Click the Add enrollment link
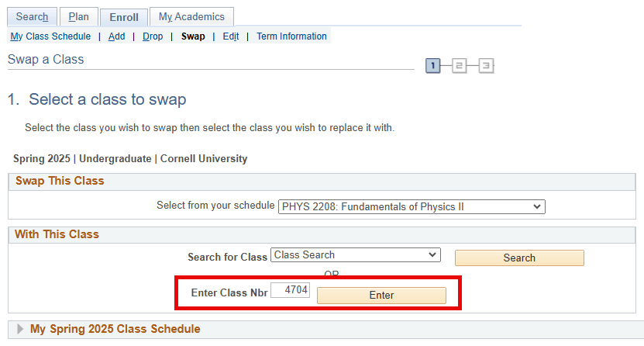This screenshot has width=644, height=346. (x=116, y=36)
